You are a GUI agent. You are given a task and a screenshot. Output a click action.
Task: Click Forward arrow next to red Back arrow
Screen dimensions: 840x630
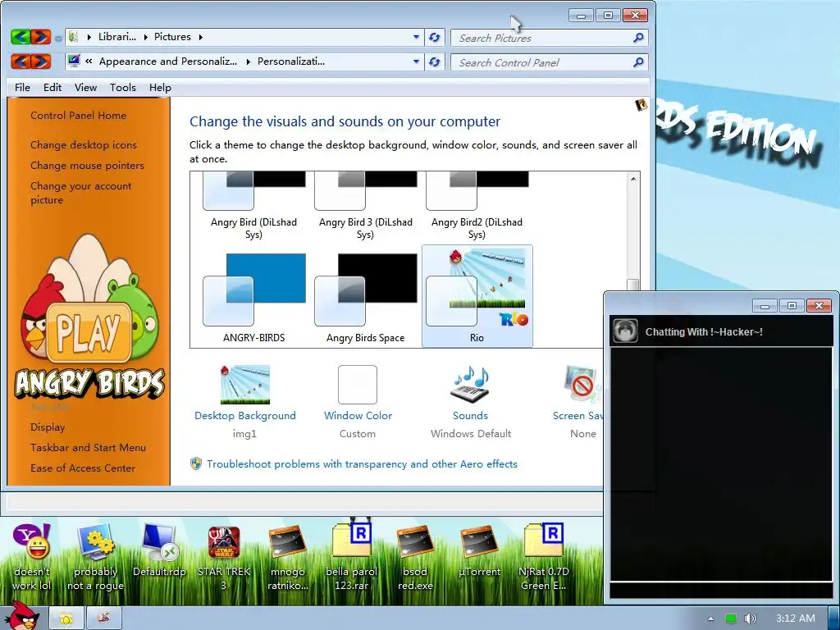[41, 62]
